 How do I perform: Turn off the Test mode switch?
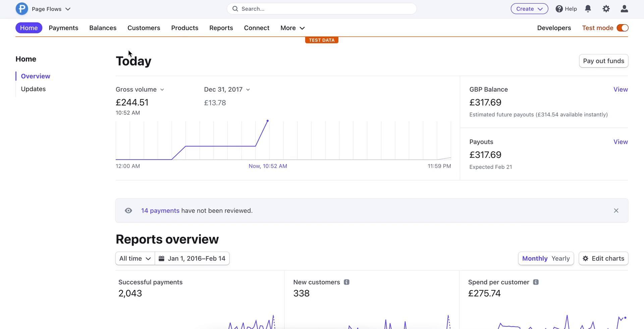tap(622, 28)
